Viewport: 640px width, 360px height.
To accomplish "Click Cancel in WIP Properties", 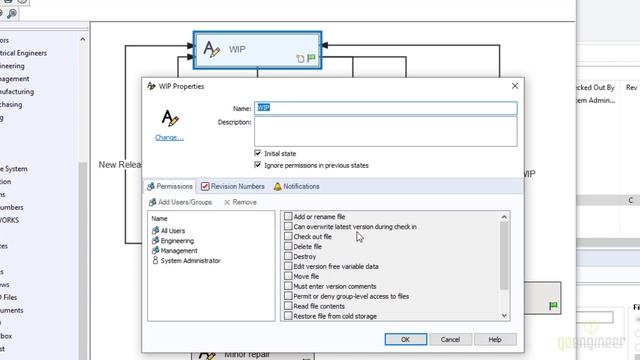I will (450, 340).
